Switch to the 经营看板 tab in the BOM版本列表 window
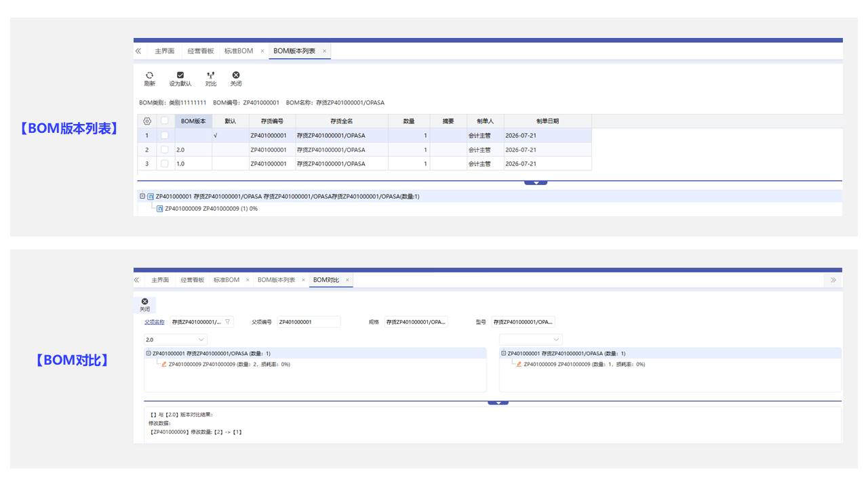This screenshot has width=868, height=488. click(x=201, y=51)
